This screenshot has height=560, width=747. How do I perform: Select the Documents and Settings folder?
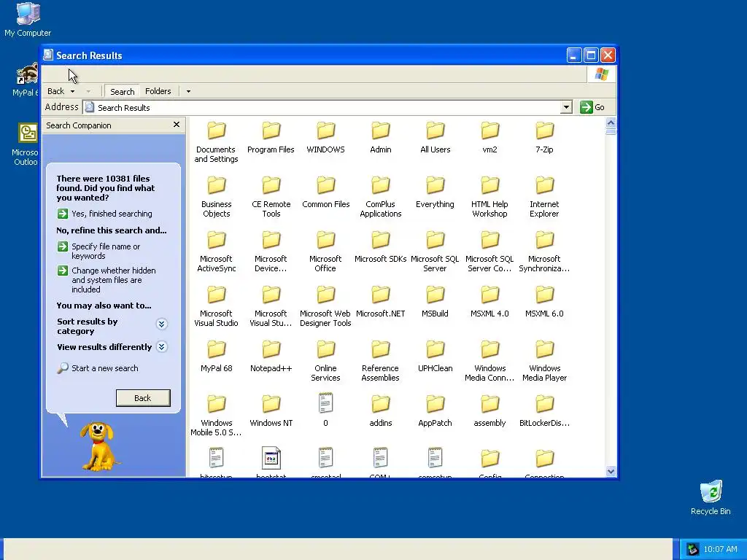pyautogui.click(x=216, y=142)
